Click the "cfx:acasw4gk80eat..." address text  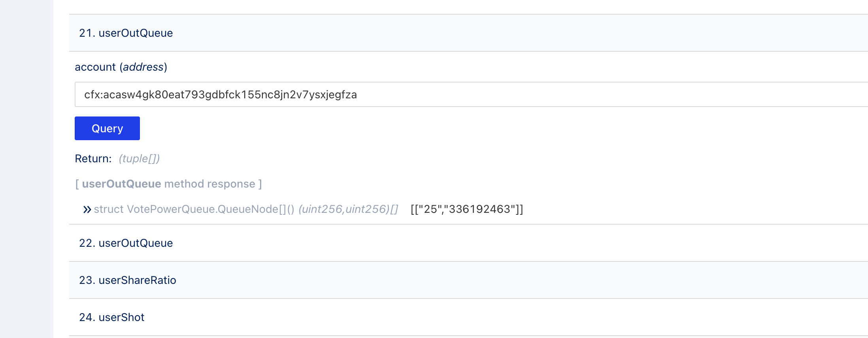pos(221,95)
